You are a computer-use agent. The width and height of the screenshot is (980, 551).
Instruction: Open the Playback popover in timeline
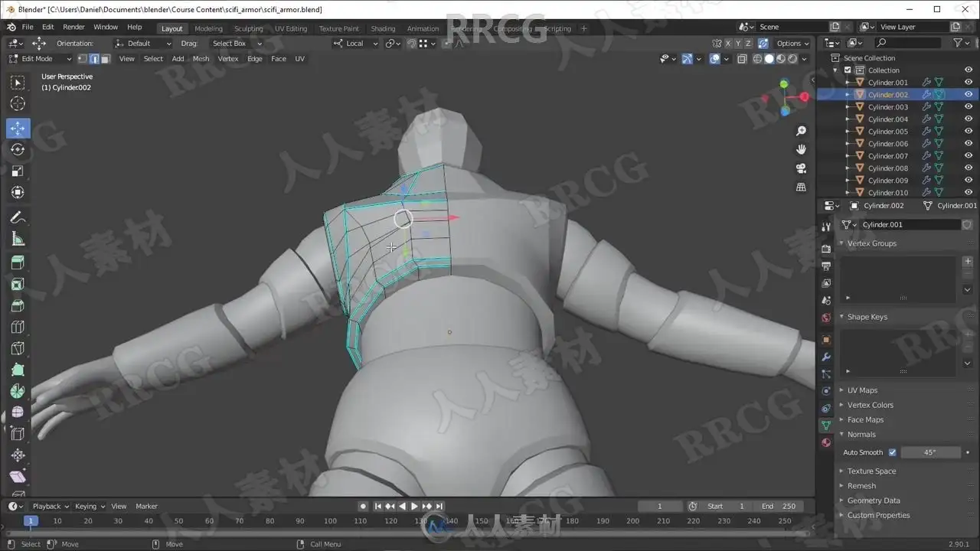pos(51,506)
